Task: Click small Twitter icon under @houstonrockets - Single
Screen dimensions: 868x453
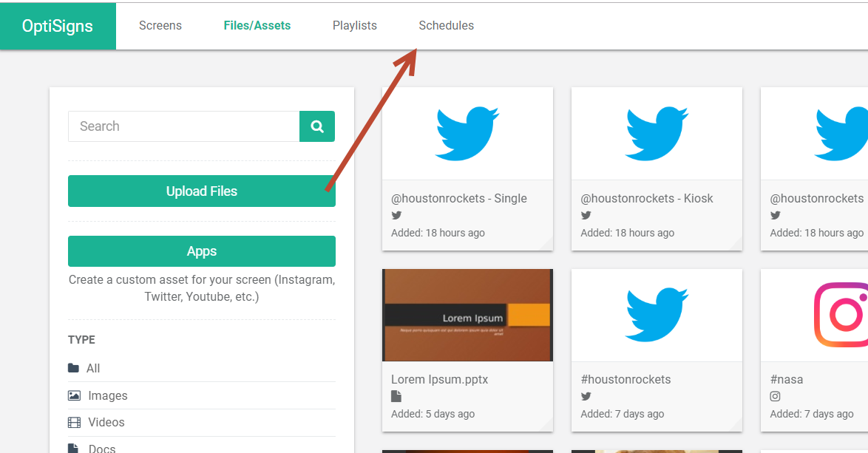Action: click(x=396, y=215)
